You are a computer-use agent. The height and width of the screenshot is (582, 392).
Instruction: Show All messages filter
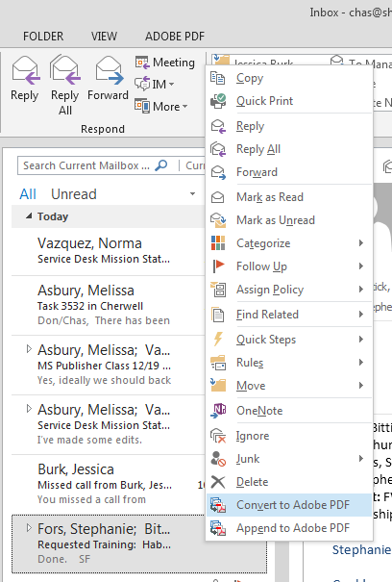click(28, 194)
